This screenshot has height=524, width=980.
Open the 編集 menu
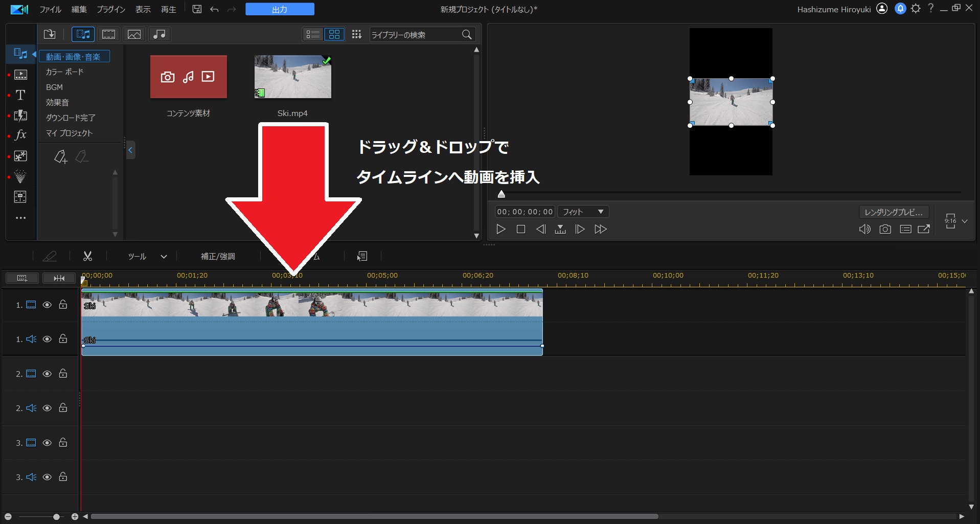79,9
